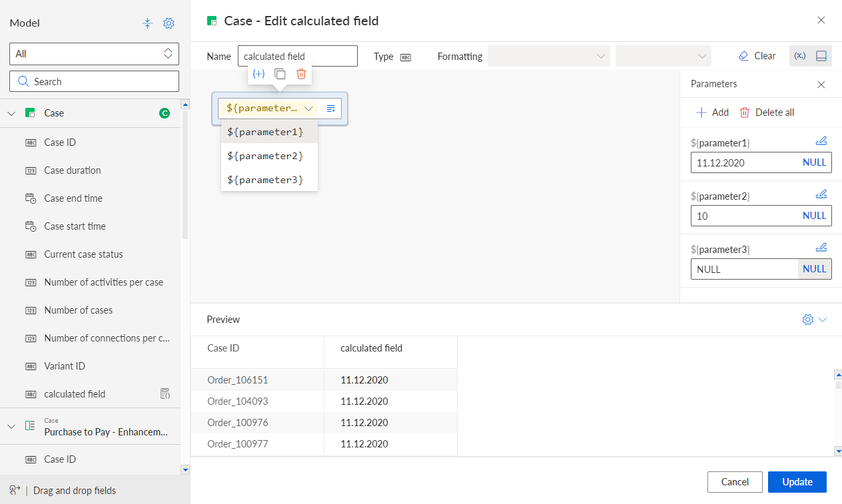Choose ${parameter2} from the dropdown list
The width and height of the screenshot is (842, 504).
(x=269, y=156)
